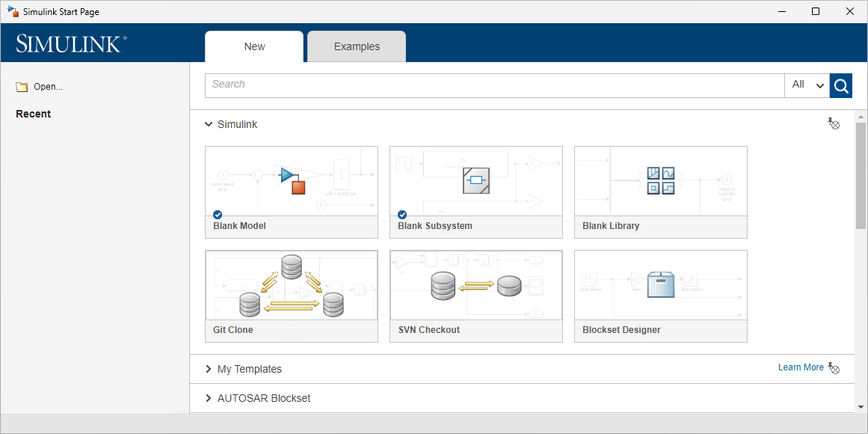The image size is (868, 434).
Task: Select the New tab
Action: point(253,46)
